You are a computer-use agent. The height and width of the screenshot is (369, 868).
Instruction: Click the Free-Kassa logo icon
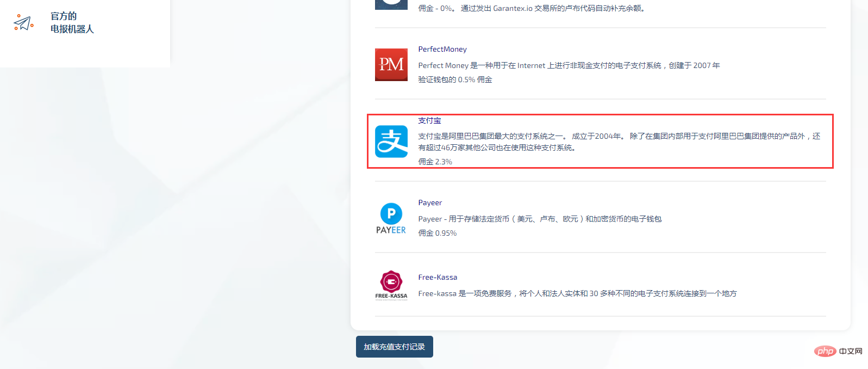coord(391,285)
